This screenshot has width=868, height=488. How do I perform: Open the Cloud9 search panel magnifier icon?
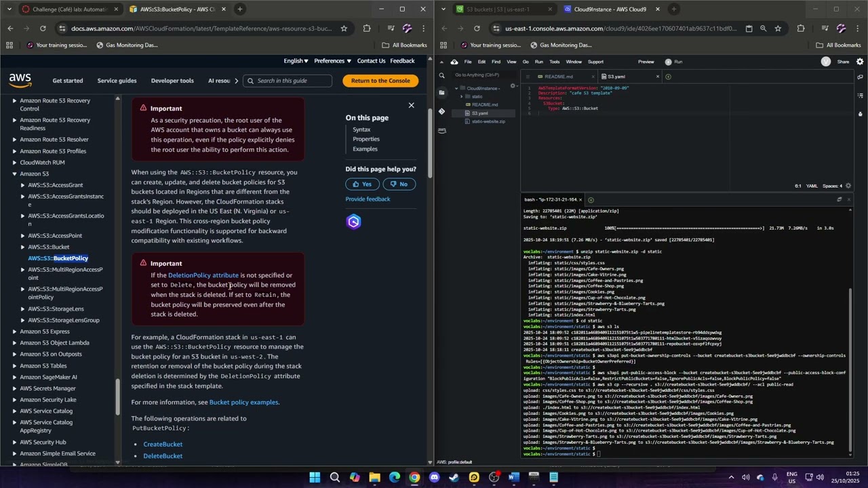(x=442, y=75)
